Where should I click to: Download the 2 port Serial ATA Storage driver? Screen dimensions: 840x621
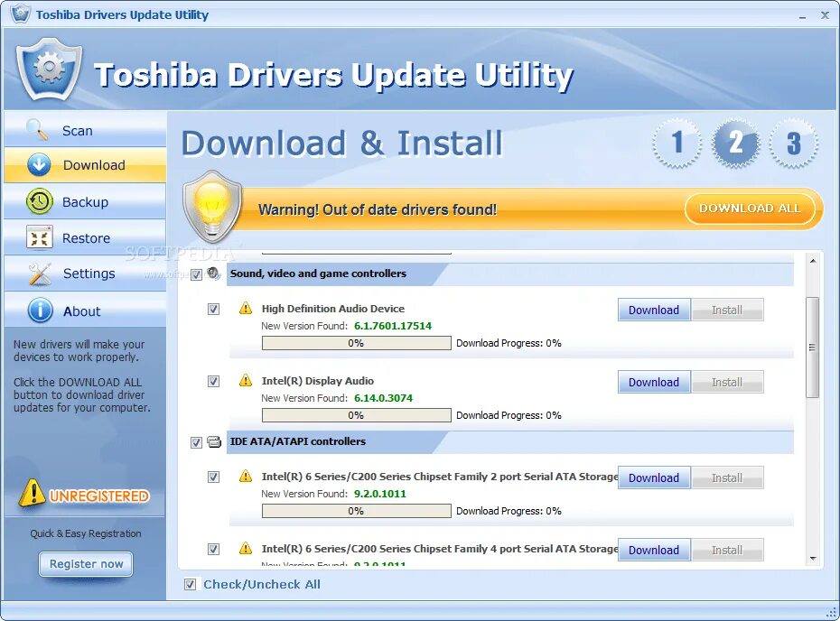[654, 478]
